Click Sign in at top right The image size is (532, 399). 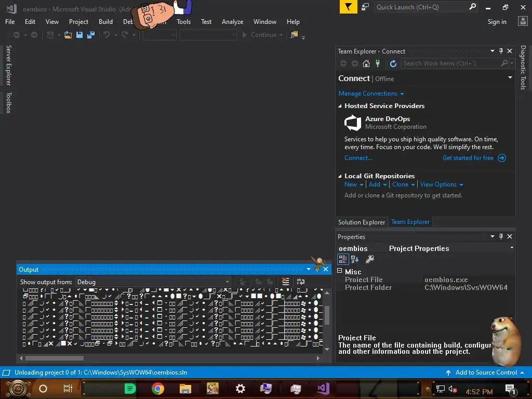coord(497,22)
